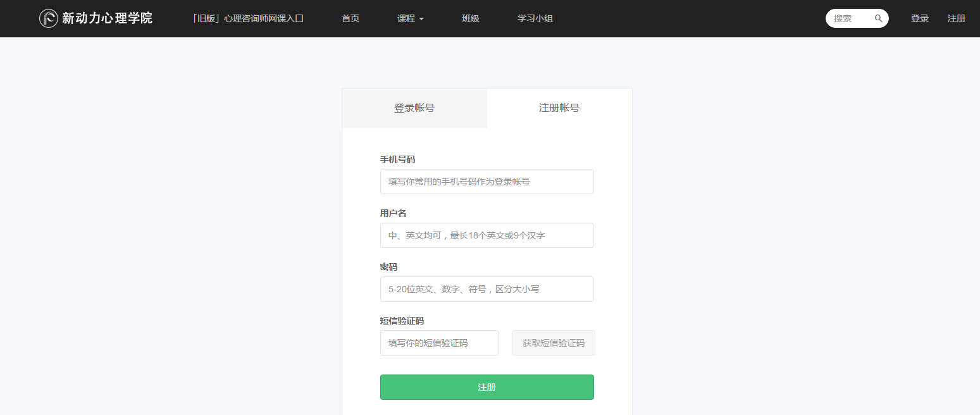The width and height of the screenshot is (980, 415).
Task: Click the 用户名 input field
Action: (x=487, y=235)
